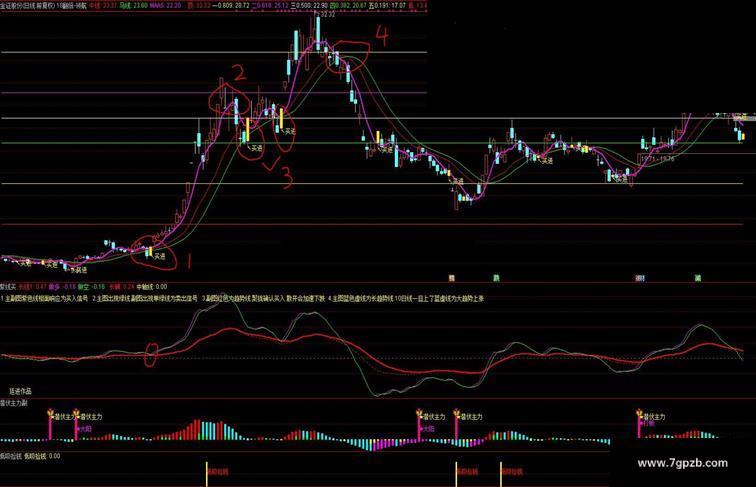Click the second 大阳 label in lower panel

tap(429, 429)
